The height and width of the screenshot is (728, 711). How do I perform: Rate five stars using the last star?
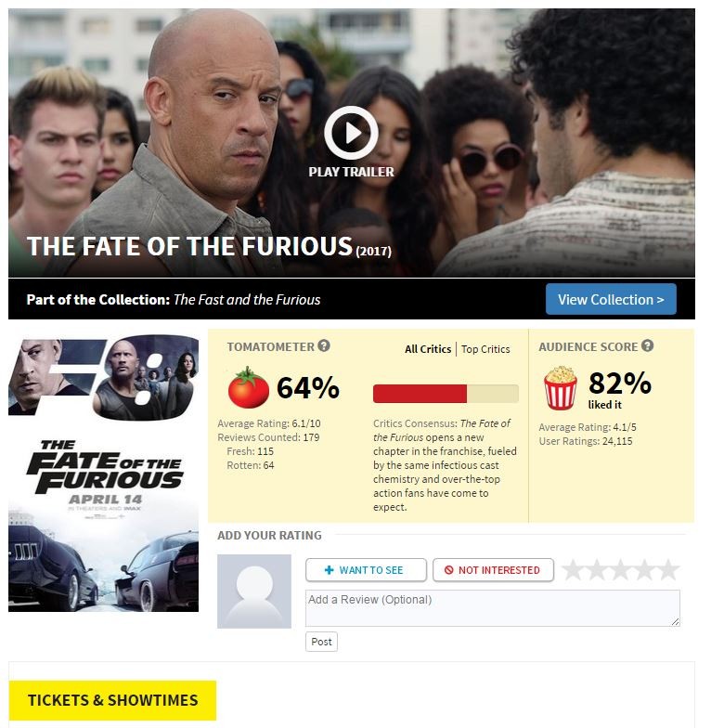click(668, 570)
